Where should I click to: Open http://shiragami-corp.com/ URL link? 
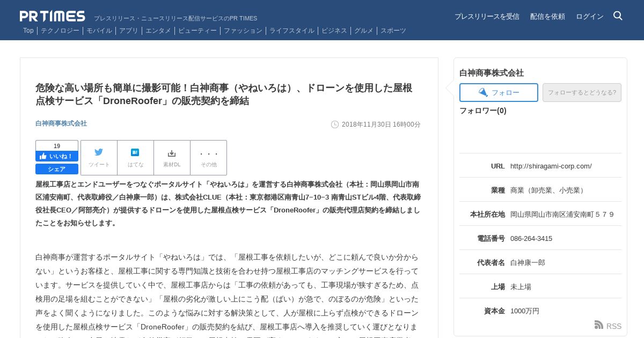click(x=551, y=166)
